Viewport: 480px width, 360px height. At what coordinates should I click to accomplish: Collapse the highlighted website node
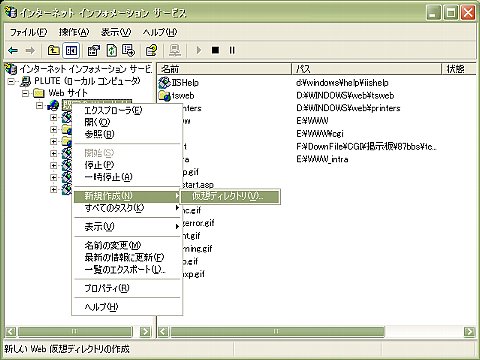[x=39, y=105]
